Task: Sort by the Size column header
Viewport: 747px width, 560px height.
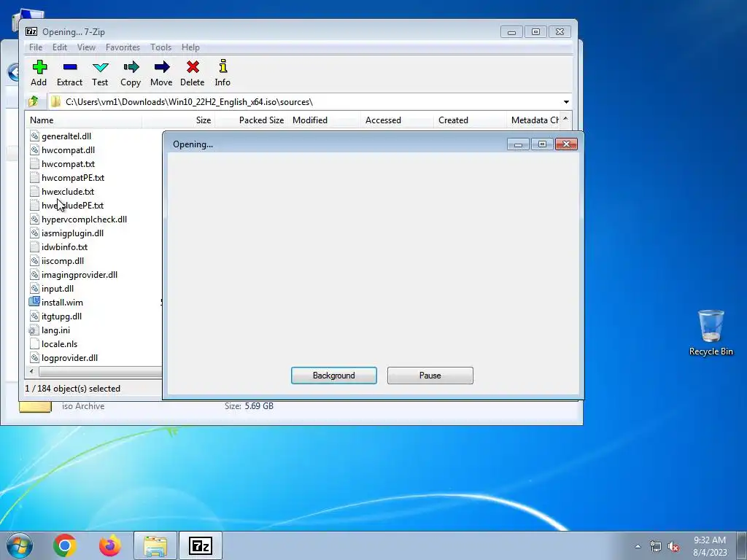Action: [x=178, y=120]
